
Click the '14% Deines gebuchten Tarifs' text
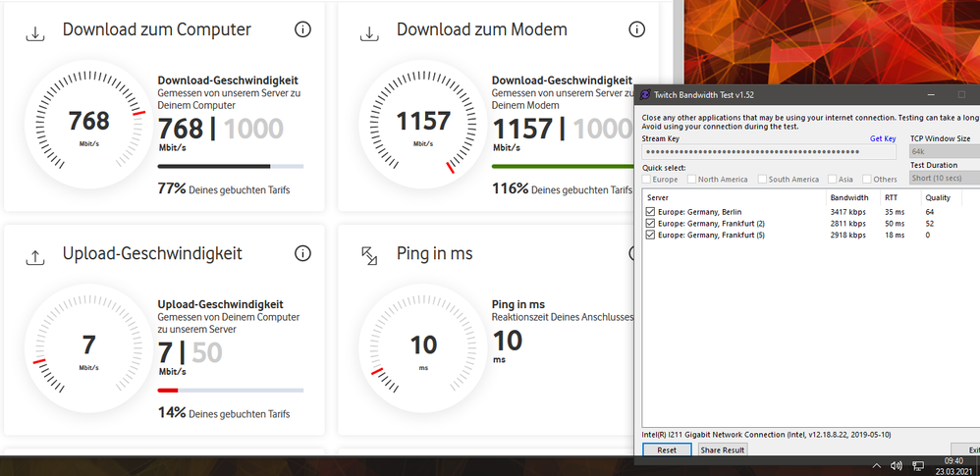point(224,412)
